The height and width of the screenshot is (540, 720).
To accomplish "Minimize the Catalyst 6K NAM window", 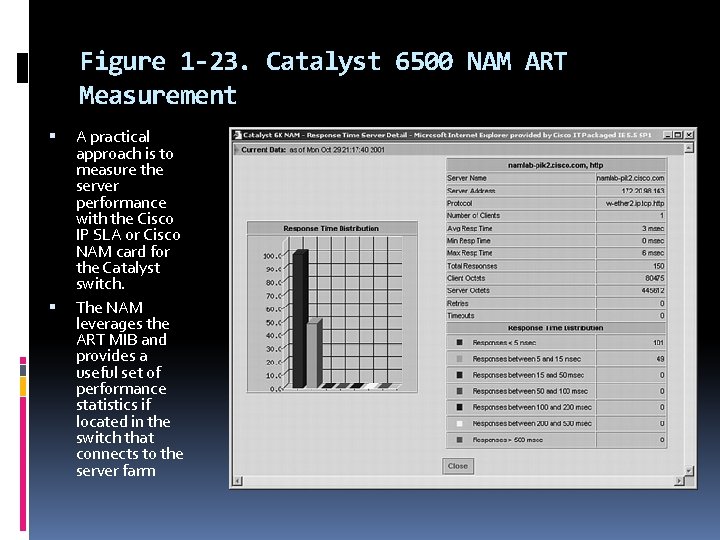I will click(x=668, y=135).
